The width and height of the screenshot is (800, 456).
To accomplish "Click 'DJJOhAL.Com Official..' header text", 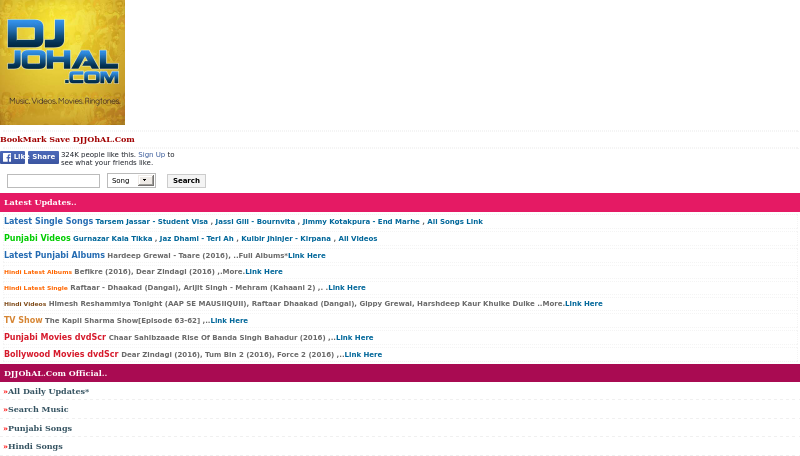I will [56, 373].
